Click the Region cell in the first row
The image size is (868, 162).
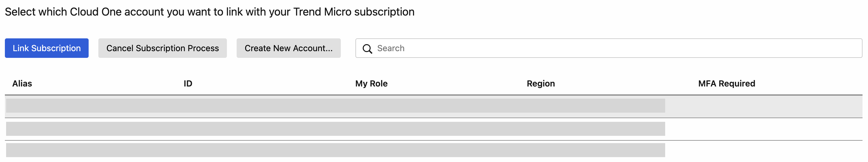(x=593, y=106)
